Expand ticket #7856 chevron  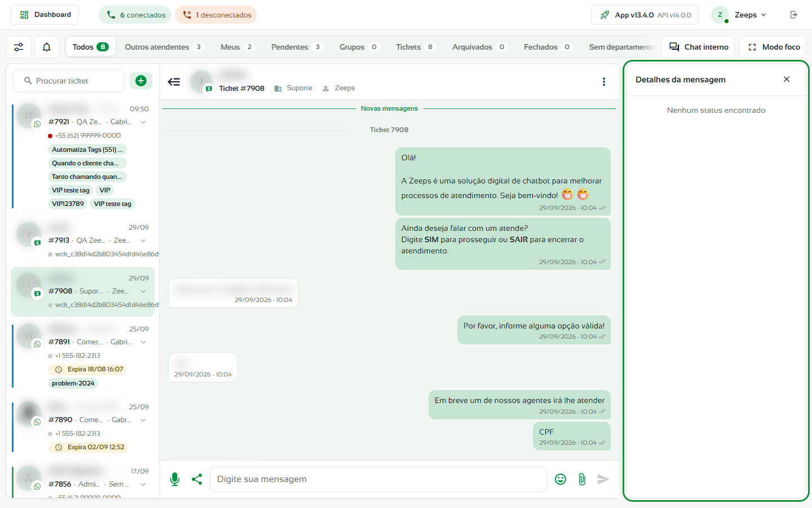coord(143,484)
